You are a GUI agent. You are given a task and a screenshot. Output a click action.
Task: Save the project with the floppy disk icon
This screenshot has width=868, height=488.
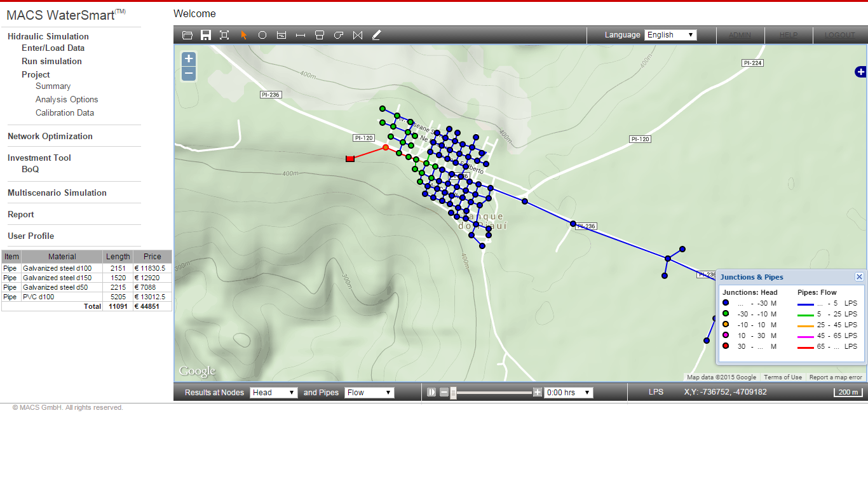click(x=206, y=36)
